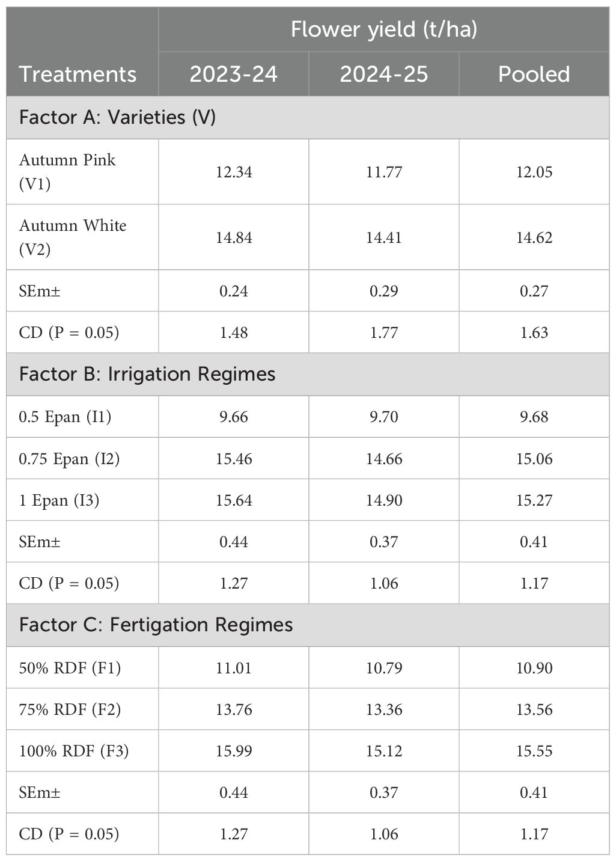Select the 2024-25 column header
This screenshot has height=861, width=616.
384,74
